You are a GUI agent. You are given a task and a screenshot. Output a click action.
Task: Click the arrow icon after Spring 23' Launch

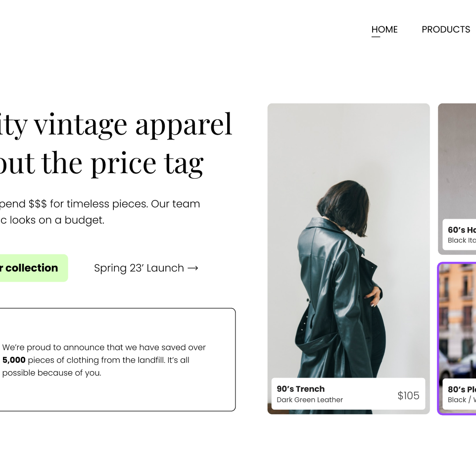(x=193, y=268)
